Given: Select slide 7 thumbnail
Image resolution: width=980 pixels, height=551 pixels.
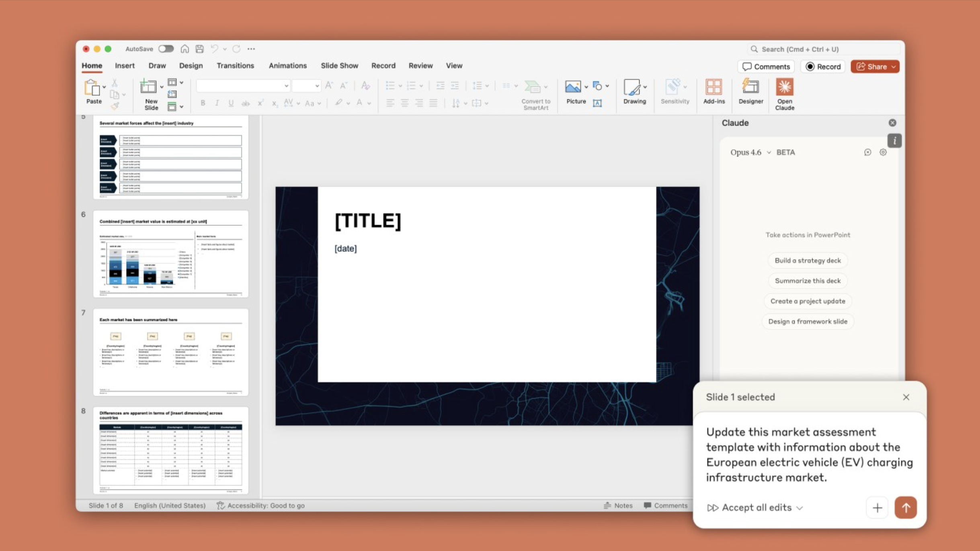Looking at the screenshot, I should click(x=170, y=352).
